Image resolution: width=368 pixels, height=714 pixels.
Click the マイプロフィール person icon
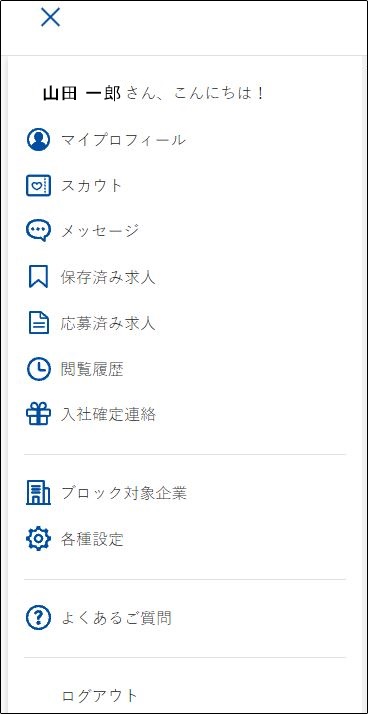(38, 140)
